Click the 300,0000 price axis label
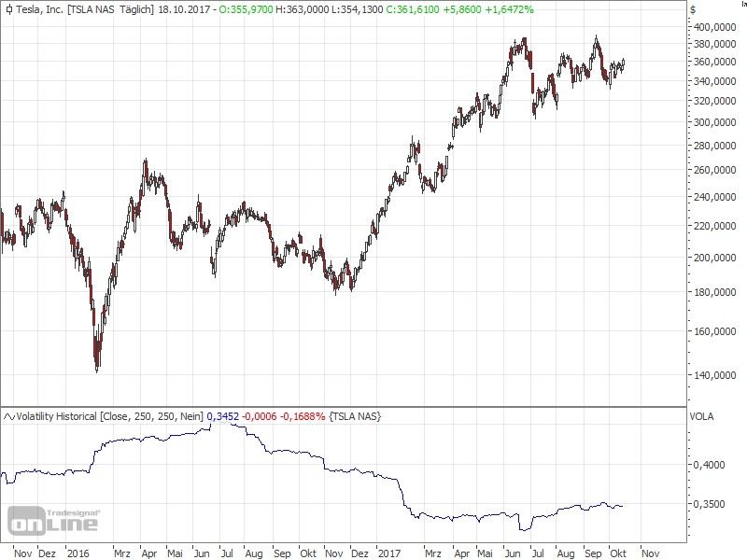The image size is (747, 560). coord(715,122)
